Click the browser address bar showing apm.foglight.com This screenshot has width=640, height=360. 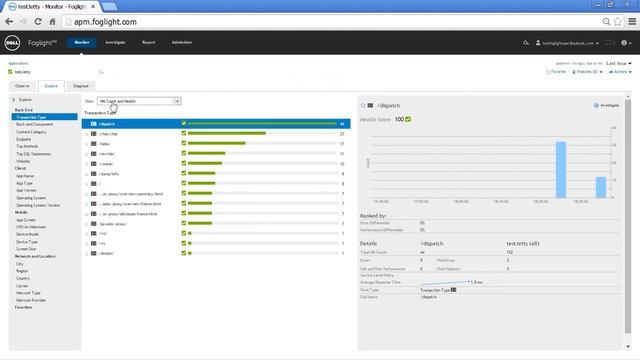tap(331, 22)
